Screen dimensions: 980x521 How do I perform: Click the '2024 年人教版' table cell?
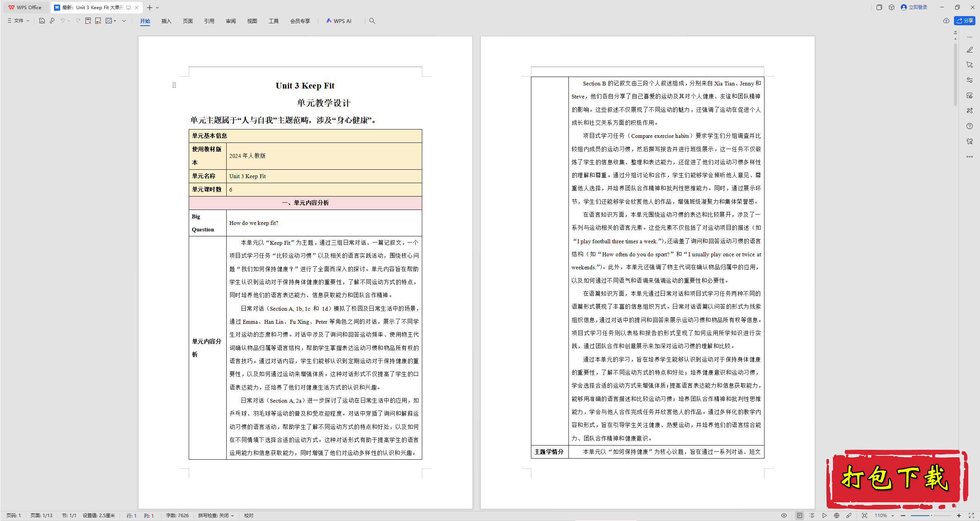324,156
